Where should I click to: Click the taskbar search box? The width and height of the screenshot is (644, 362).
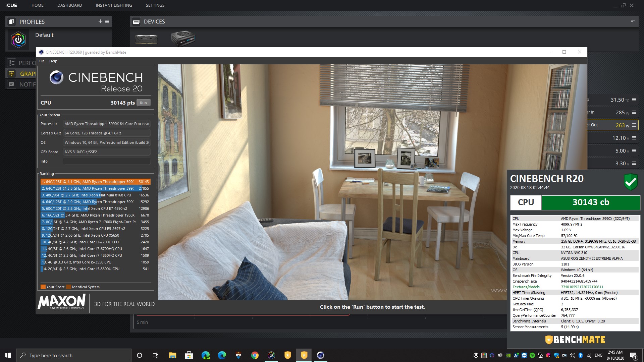click(74, 355)
